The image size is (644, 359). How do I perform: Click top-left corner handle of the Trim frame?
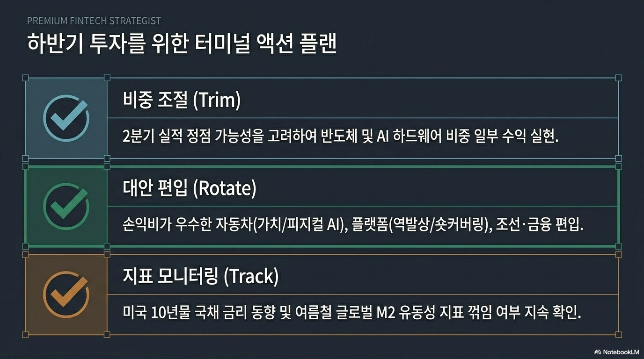click(x=26, y=78)
